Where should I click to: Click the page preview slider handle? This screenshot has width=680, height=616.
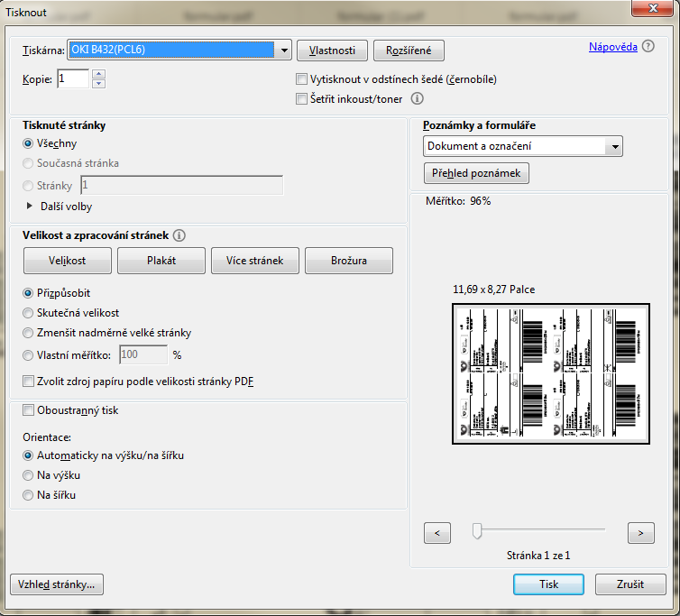(x=477, y=531)
